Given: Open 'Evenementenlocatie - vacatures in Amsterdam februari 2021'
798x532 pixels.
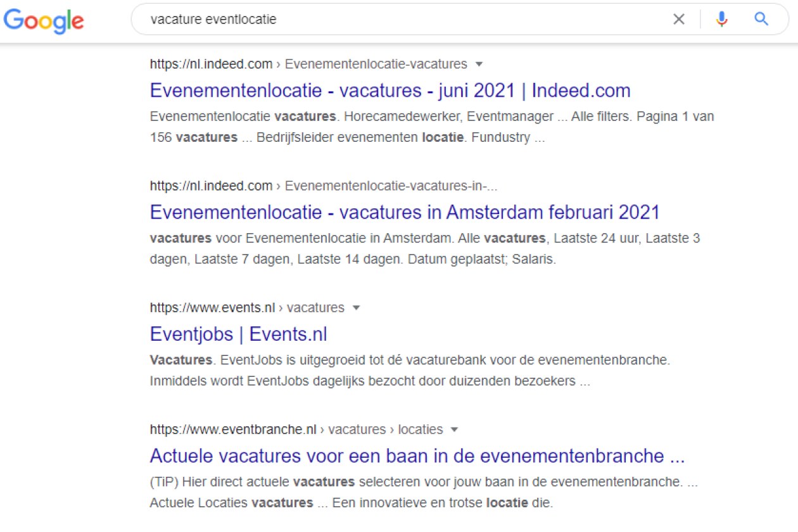Looking at the screenshot, I should point(405,212).
